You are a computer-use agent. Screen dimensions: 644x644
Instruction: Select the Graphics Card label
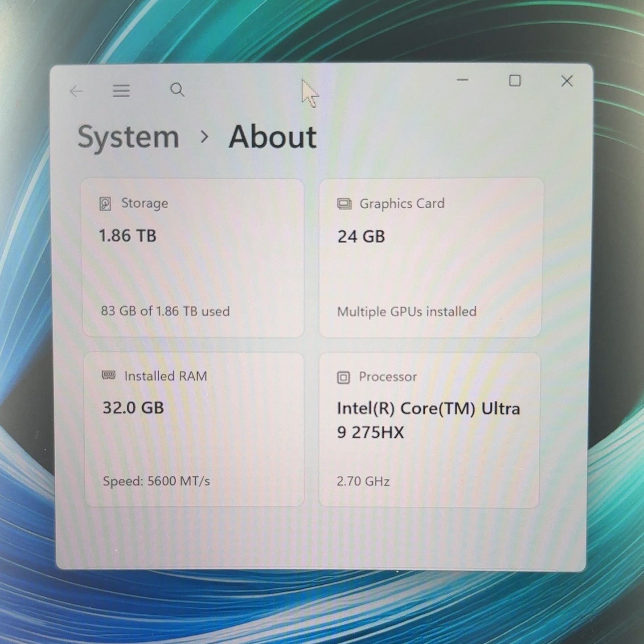click(402, 204)
